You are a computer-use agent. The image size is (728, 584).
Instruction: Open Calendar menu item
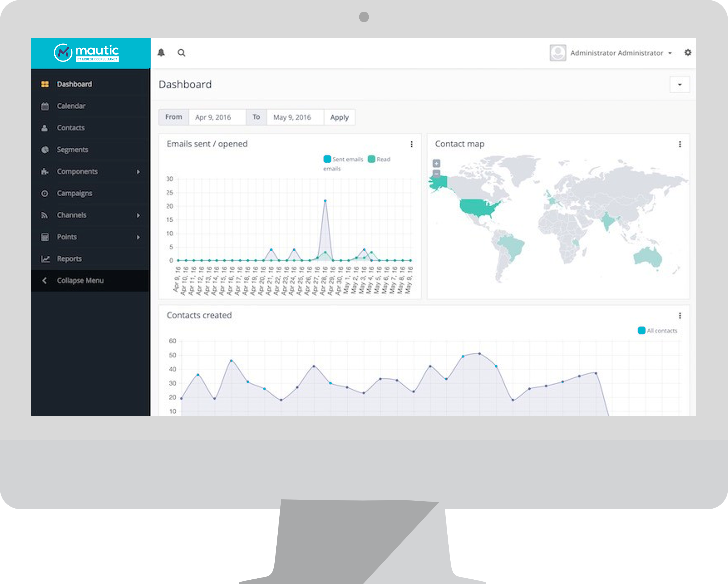(x=90, y=106)
